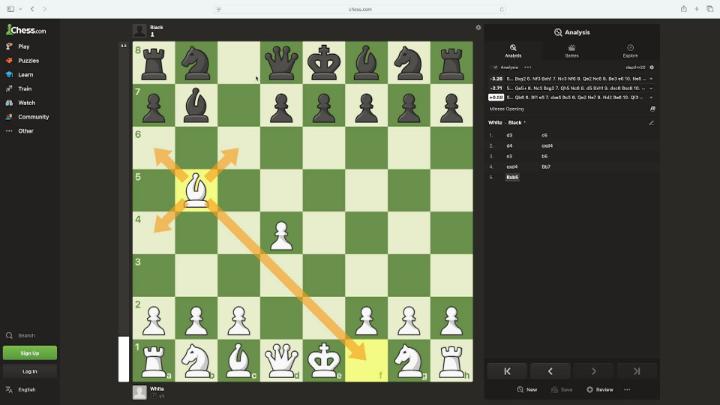The image size is (720, 405).
Task: Go to the first move of the game
Action: 507,371
